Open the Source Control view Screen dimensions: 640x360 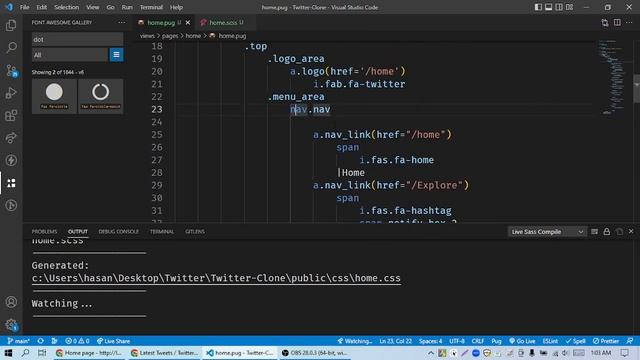click(11, 71)
